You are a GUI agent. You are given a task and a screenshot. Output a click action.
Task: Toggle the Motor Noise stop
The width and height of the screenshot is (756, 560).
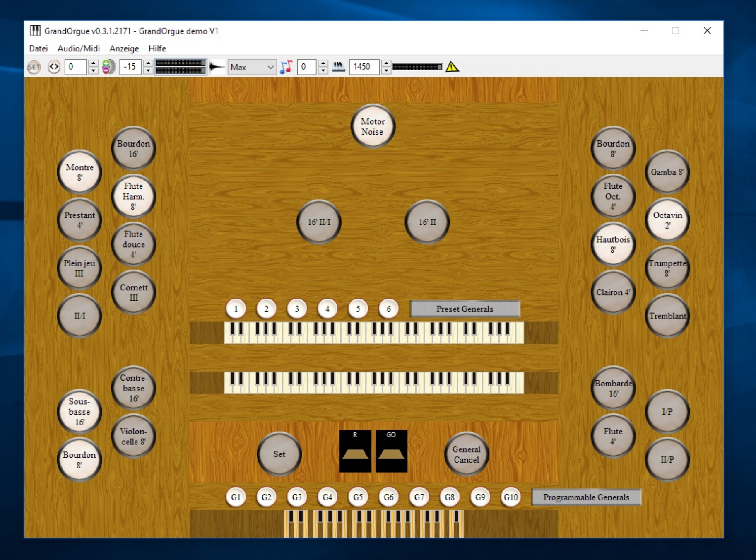pos(373,126)
